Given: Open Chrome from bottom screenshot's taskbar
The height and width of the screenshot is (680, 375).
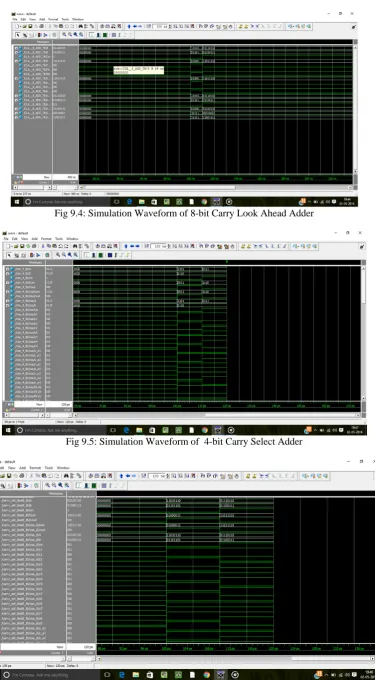Looking at the screenshot, I should [x=207, y=675].
